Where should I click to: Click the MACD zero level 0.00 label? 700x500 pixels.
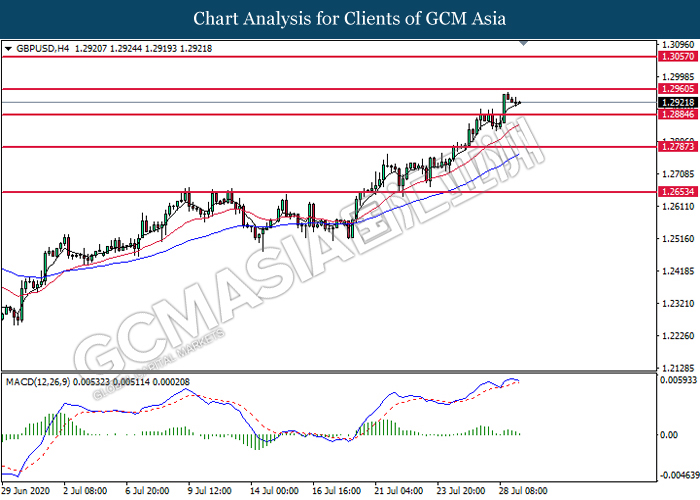coord(668,435)
